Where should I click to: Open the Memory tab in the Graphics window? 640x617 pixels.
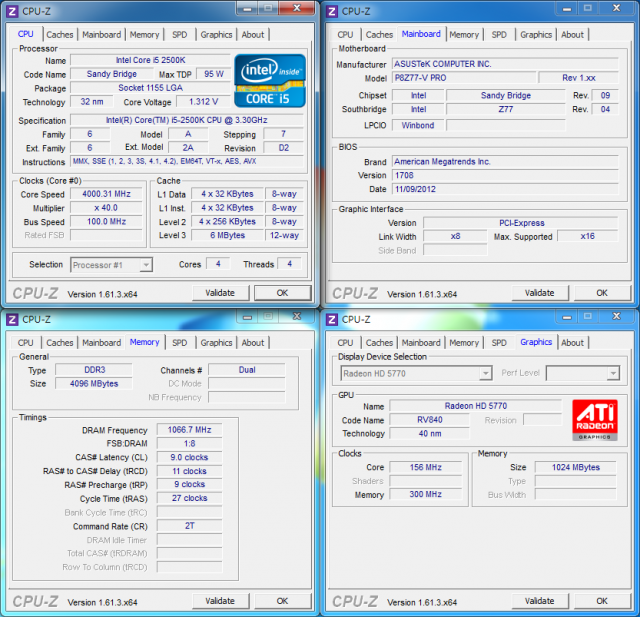pos(464,343)
